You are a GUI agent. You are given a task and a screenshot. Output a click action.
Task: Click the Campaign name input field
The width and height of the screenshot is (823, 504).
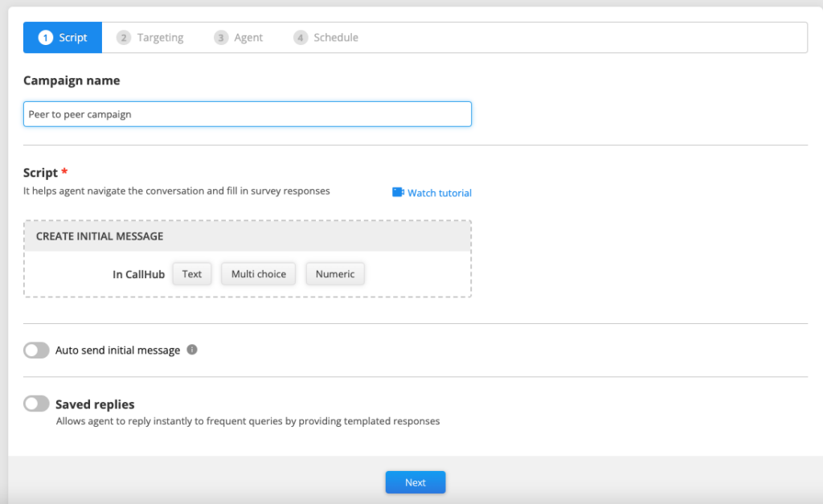tap(248, 114)
